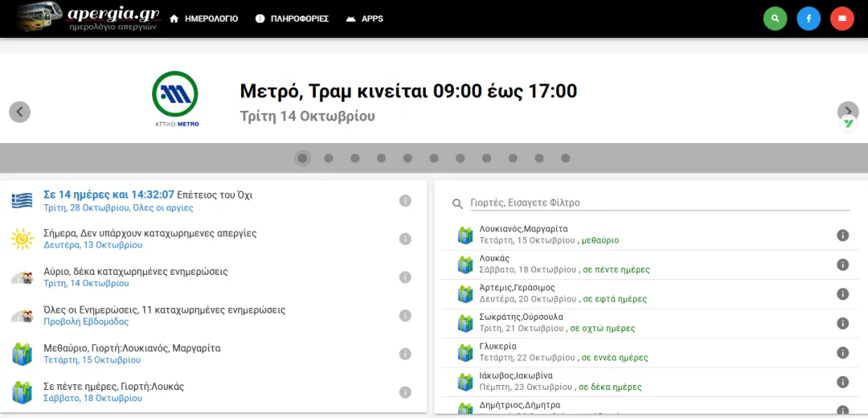Open the ΗΜΕΡΟΛΟΓΙΟ menu item
This screenshot has width=868, height=418.
(x=204, y=18)
